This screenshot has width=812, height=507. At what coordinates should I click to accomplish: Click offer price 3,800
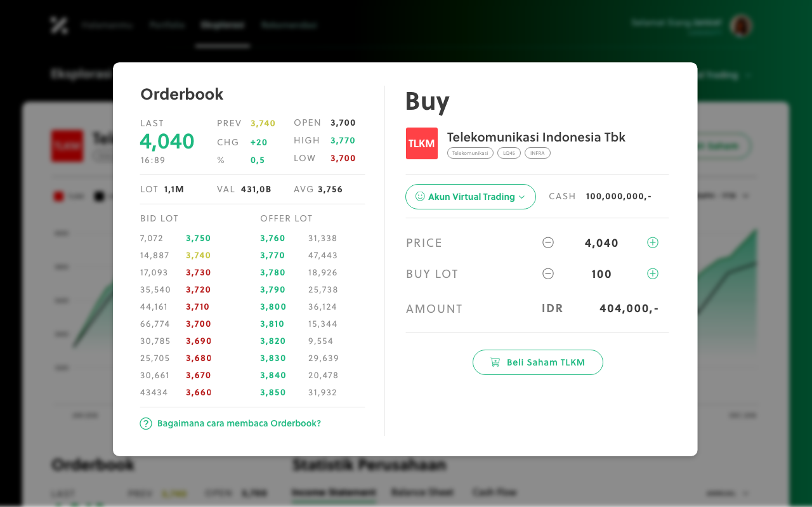273,307
